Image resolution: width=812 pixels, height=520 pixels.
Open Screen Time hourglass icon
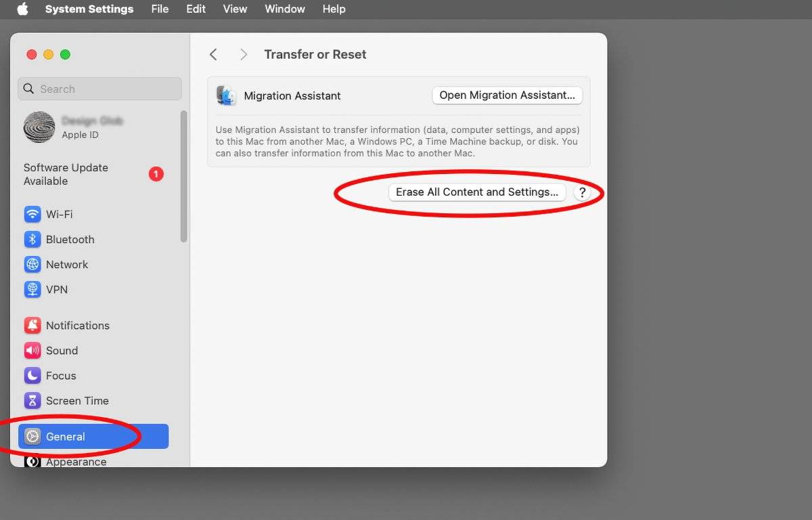[x=32, y=401]
